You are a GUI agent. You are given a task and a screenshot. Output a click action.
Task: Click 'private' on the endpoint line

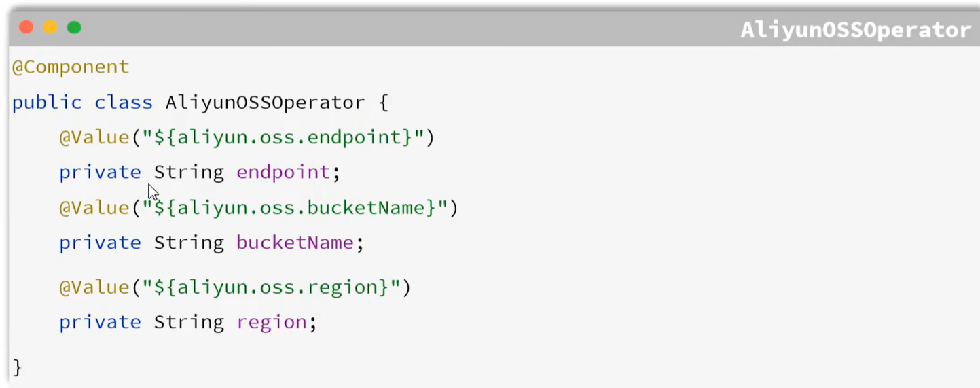pyautogui.click(x=100, y=173)
